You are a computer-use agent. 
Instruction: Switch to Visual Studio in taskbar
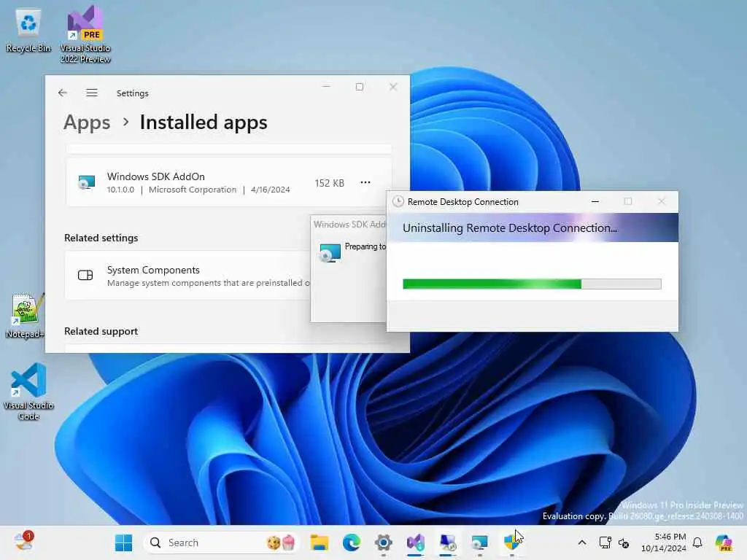click(415, 542)
